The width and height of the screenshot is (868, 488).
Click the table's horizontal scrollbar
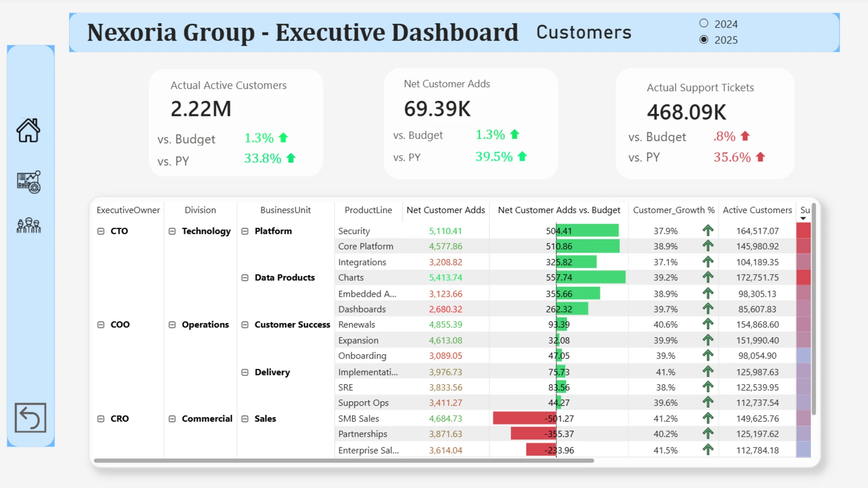[x=344, y=460]
